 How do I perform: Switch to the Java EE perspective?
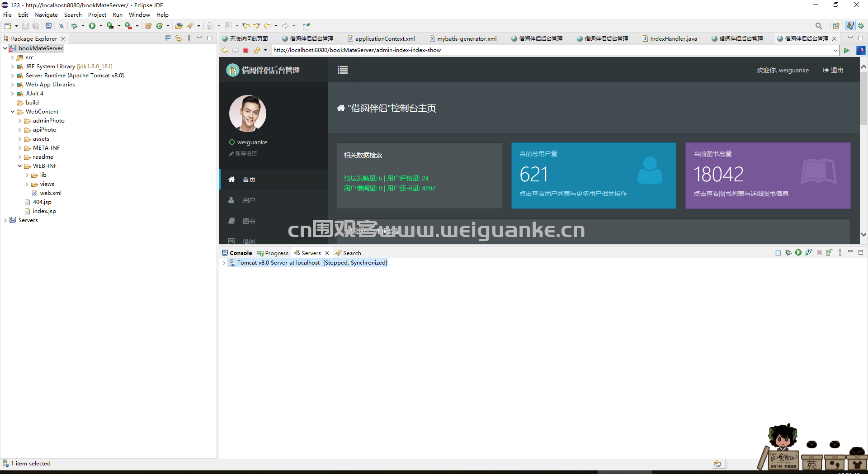(851, 26)
